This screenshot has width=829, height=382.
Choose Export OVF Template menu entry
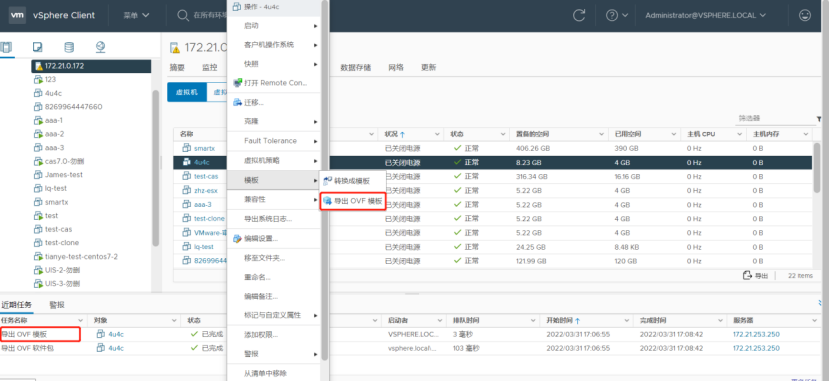coord(352,201)
